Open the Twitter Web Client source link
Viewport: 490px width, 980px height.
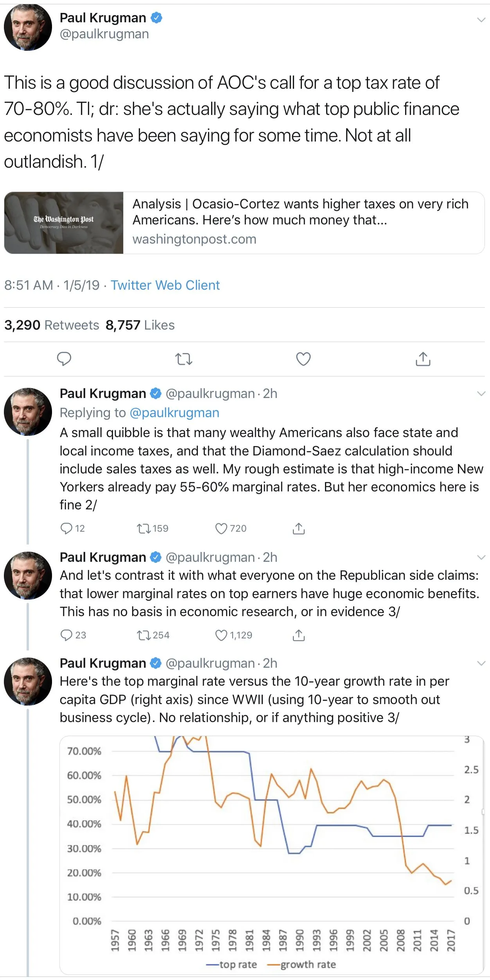click(165, 285)
